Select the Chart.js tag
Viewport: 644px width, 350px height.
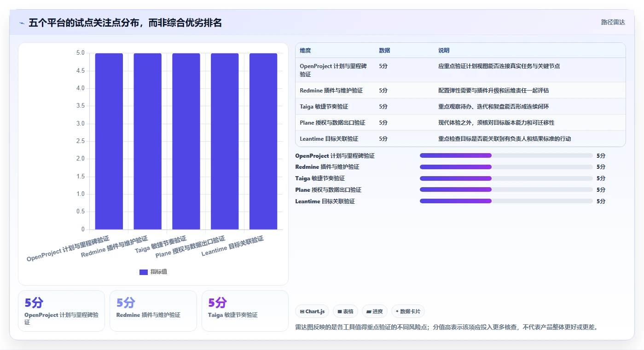pyautogui.click(x=312, y=311)
